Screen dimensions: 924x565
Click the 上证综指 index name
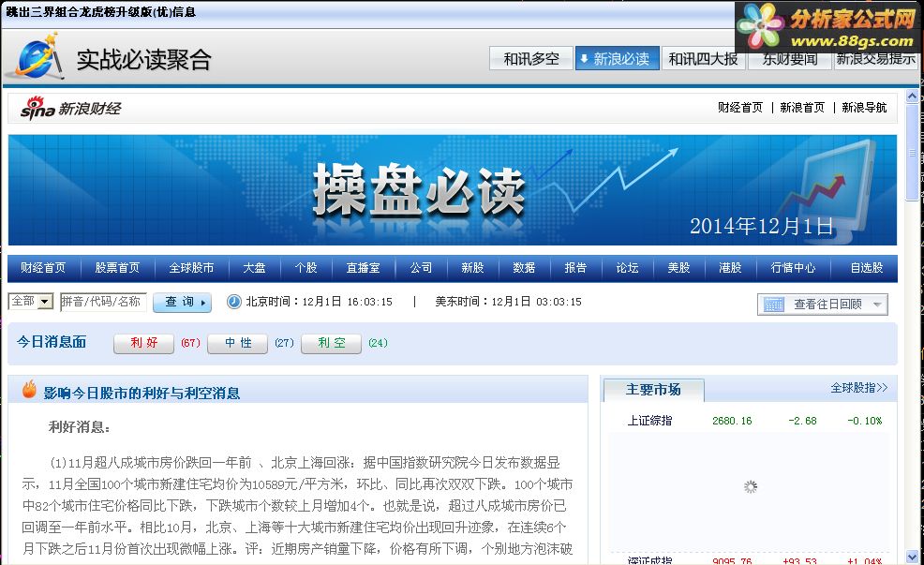(649, 421)
